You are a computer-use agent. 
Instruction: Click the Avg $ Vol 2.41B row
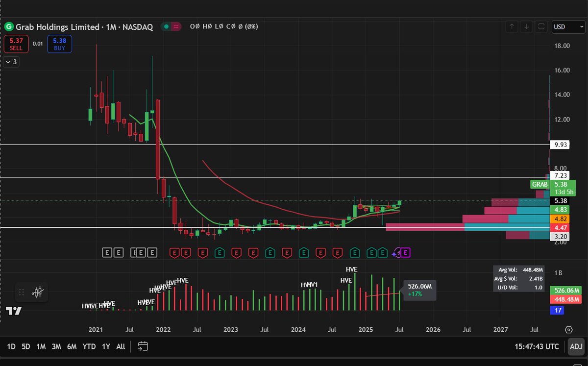518,279
